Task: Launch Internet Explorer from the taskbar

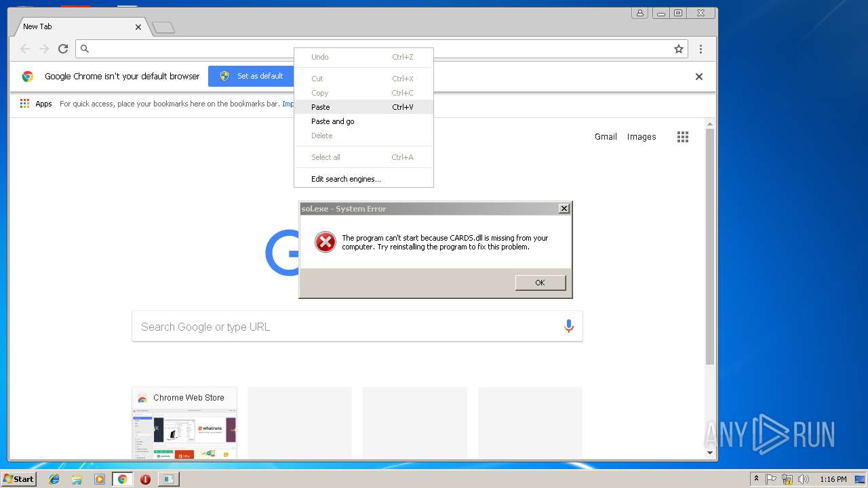Action: click(54, 479)
